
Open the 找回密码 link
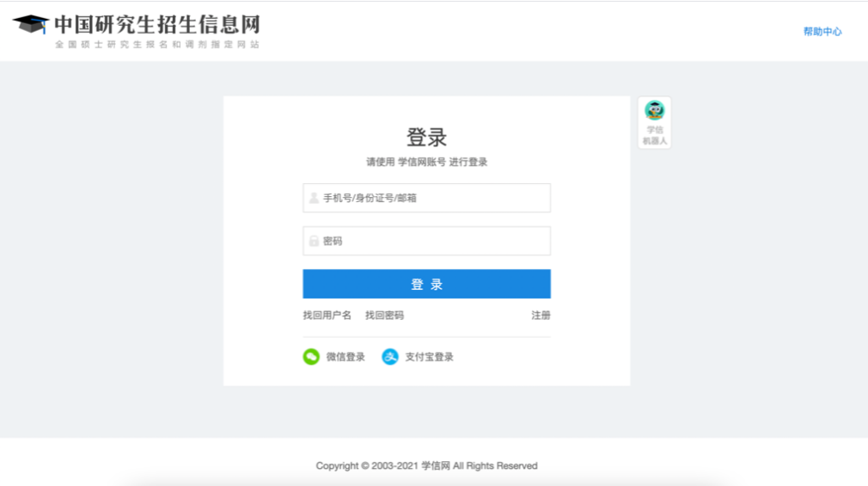click(x=384, y=316)
